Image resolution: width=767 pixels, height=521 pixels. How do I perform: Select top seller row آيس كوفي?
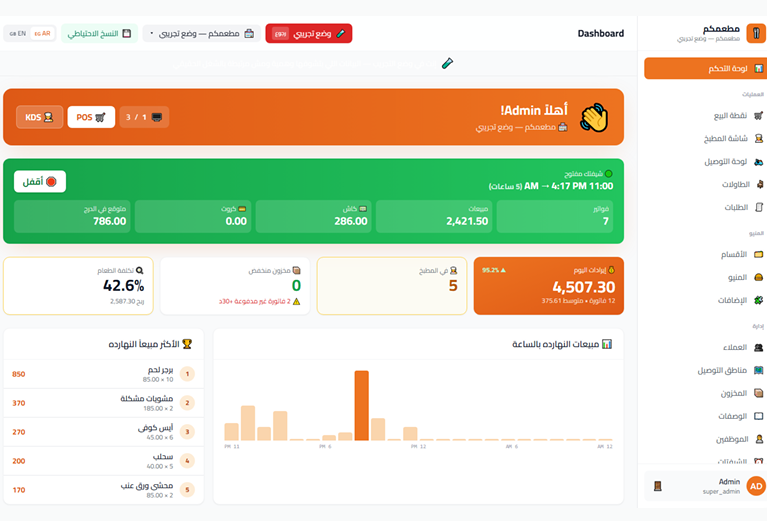coord(103,432)
